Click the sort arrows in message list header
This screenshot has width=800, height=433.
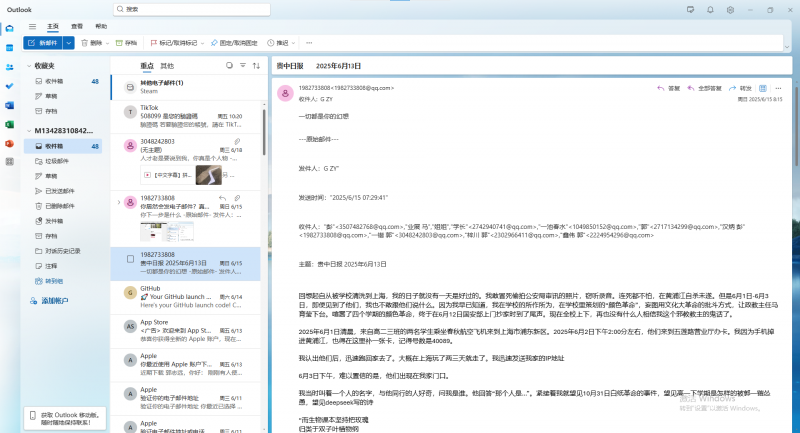point(256,66)
